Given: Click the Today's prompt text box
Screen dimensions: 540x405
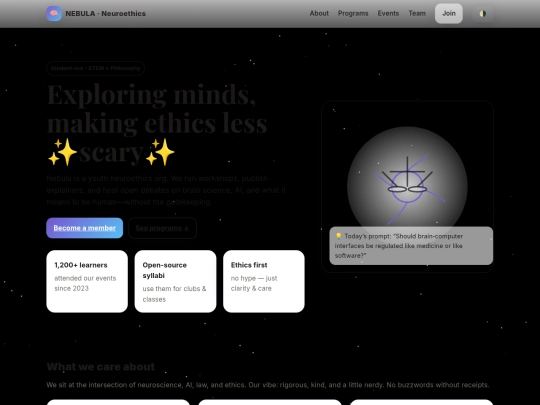Looking at the screenshot, I should tap(411, 246).
